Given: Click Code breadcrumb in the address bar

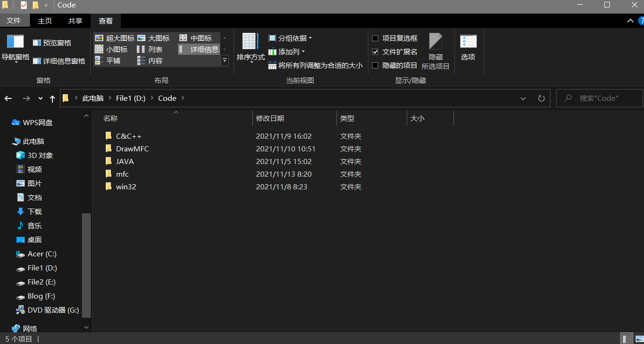Looking at the screenshot, I should click(167, 98).
